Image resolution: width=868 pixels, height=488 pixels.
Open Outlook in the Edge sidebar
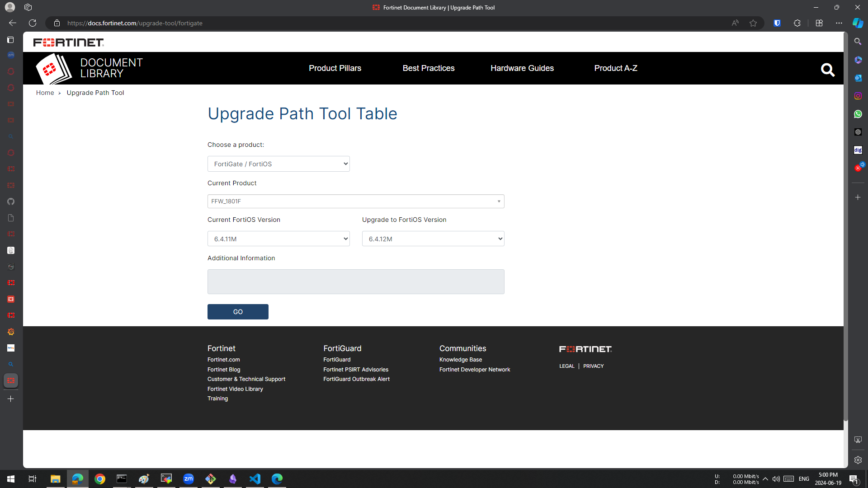coord(858,78)
